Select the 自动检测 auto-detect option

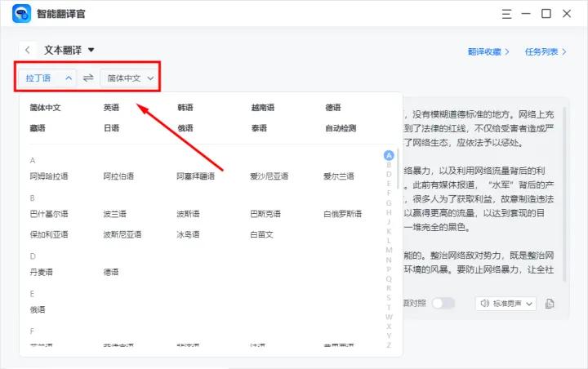click(x=341, y=128)
